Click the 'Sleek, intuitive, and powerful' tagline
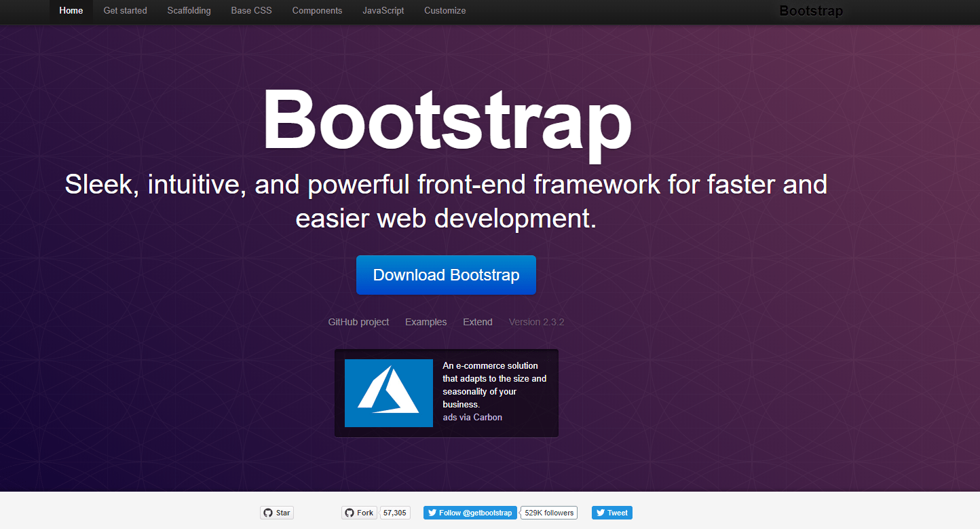The width and height of the screenshot is (980, 529). tap(446, 202)
